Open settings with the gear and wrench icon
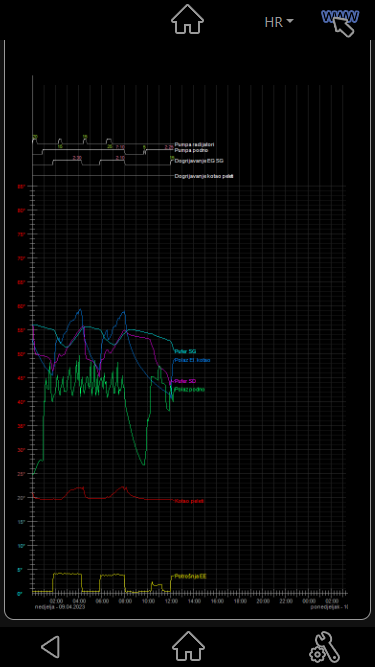 point(324,647)
